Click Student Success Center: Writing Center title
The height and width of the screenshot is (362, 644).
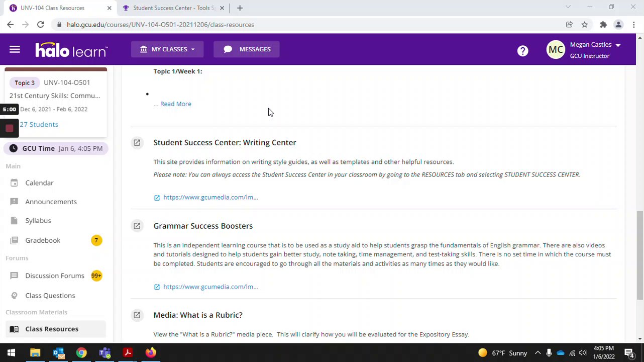pyautogui.click(x=225, y=143)
